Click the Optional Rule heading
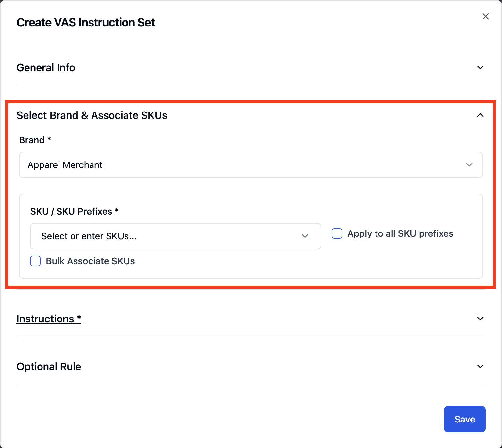Image resolution: width=502 pixels, height=448 pixels. [x=49, y=367]
